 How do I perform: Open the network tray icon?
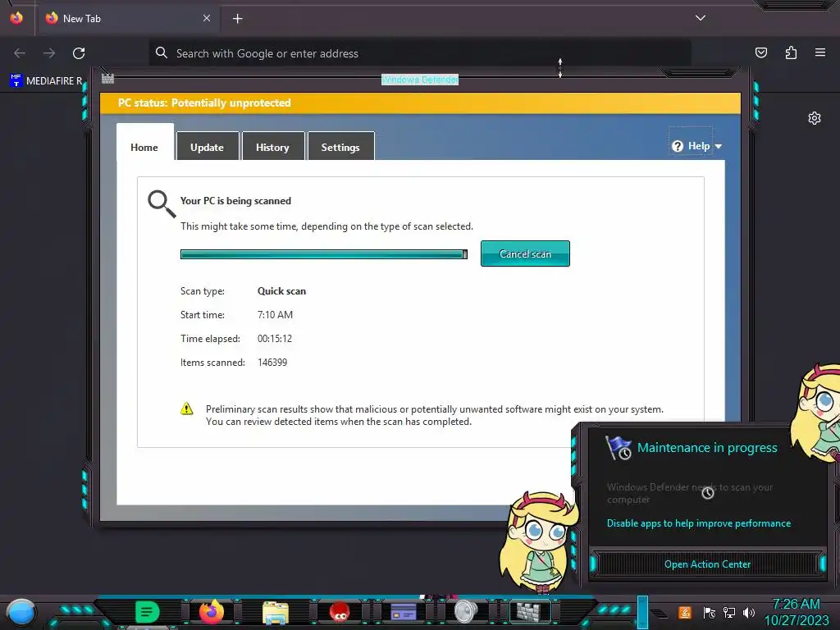(729, 612)
